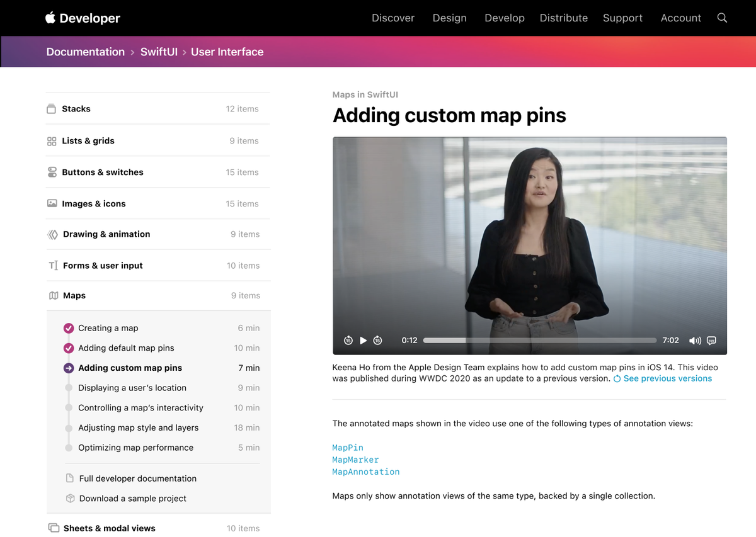Seek on the video progress bar
This screenshot has height=537, width=756.
tap(540, 340)
